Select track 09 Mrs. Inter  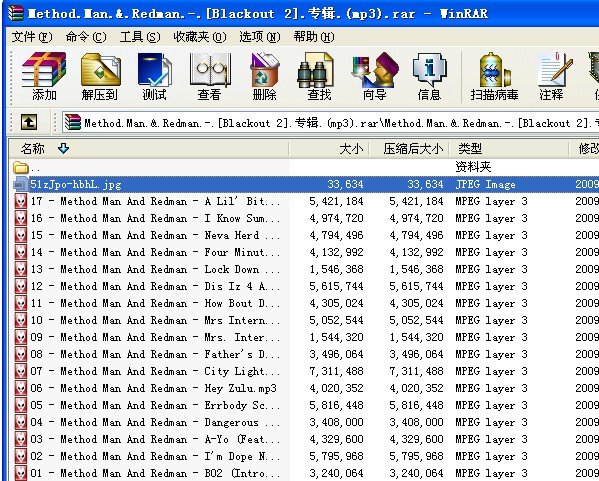pyautogui.click(x=304, y=337)
